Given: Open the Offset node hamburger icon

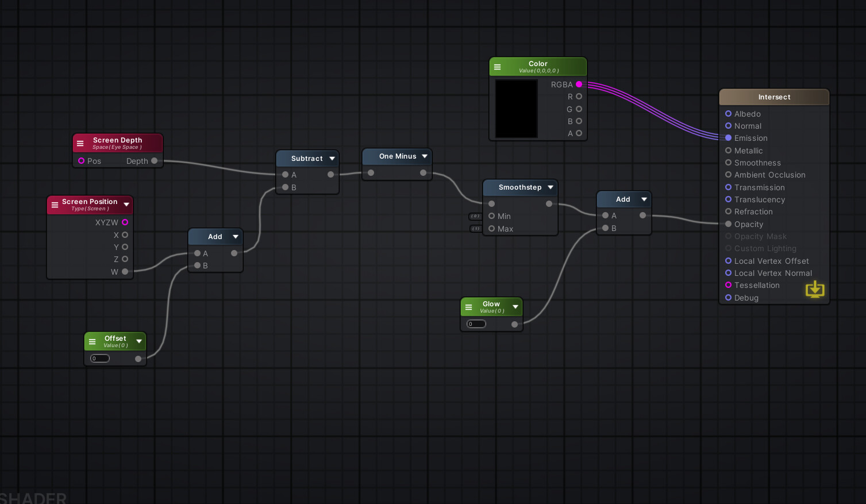Looking at the screenshot, I should 92,341.
